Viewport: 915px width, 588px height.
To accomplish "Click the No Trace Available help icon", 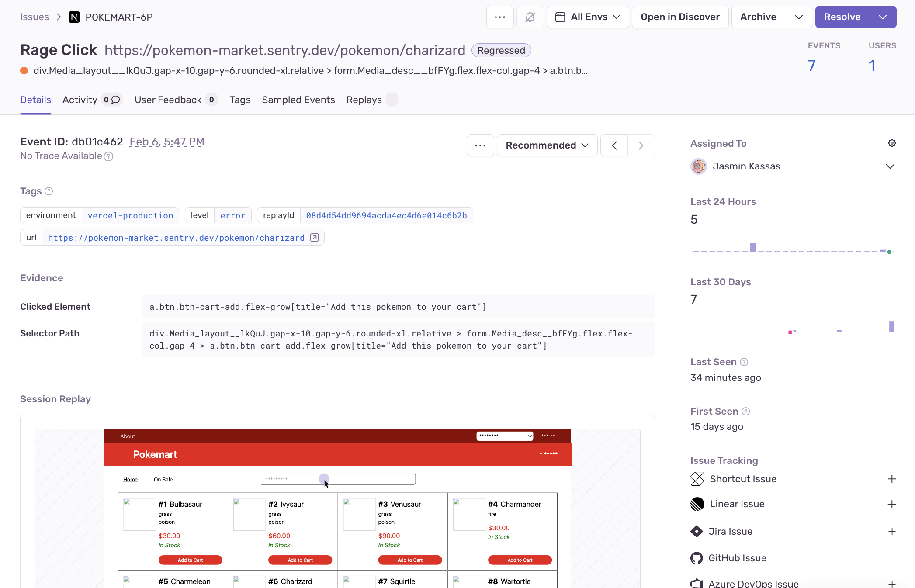I will [109, 156].
